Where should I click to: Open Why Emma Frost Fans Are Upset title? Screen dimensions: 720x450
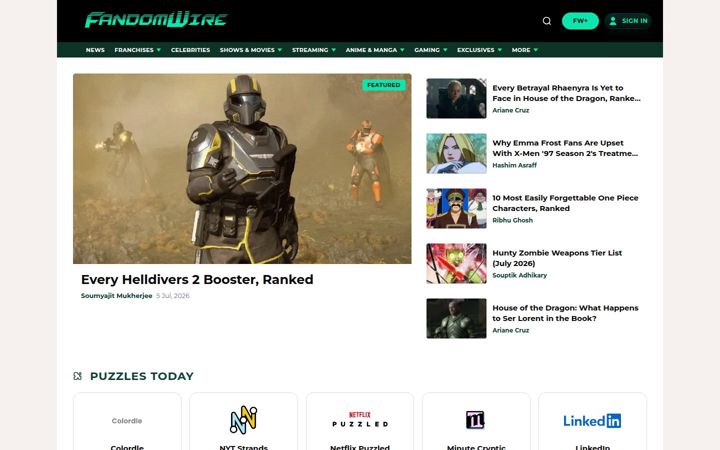[565, 148]
